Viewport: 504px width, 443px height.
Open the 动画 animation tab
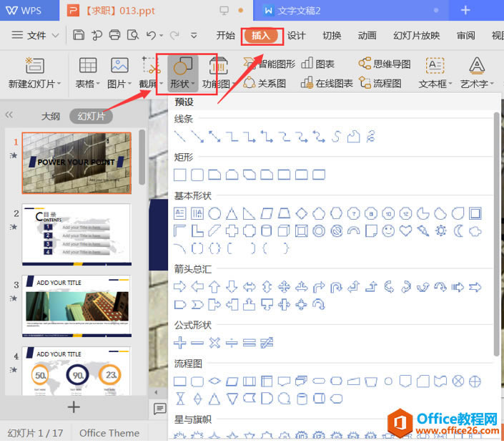pyautogui.click(x=367, y=35)
